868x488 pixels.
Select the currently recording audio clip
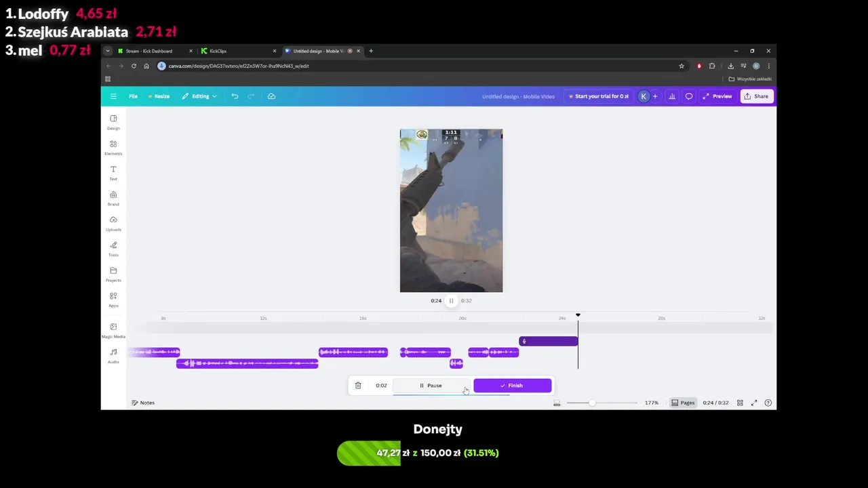tap(549, 341)
